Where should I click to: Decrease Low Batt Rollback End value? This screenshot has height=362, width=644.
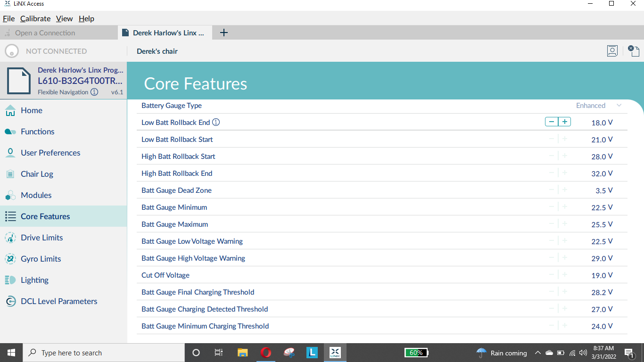tap(552, 122)
